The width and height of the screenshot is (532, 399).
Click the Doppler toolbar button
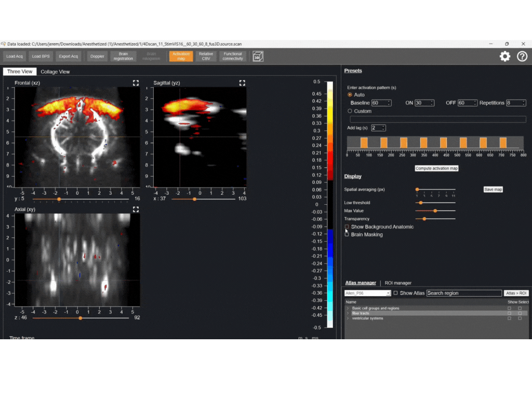97,56
